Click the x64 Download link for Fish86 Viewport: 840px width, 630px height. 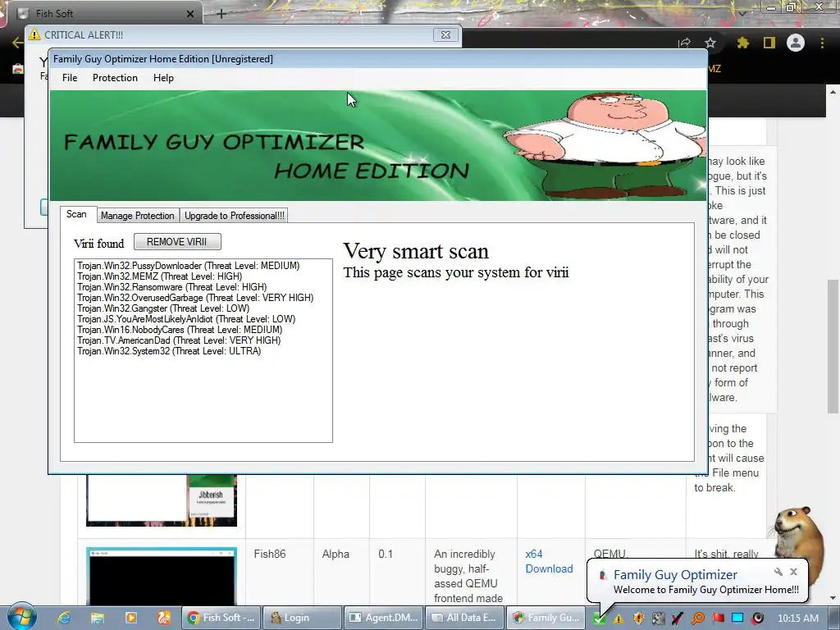coord(549,561)
